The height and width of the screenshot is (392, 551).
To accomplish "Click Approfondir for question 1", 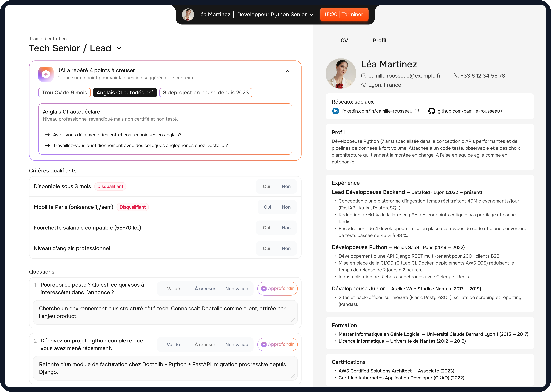I will (277, 289).
